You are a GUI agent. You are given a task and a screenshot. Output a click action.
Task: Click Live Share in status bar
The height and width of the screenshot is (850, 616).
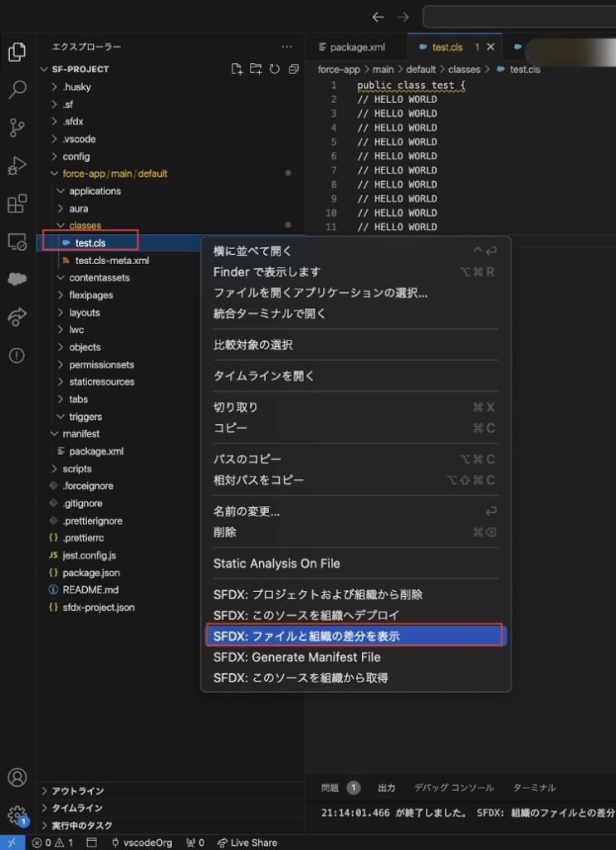pos(247,843)
